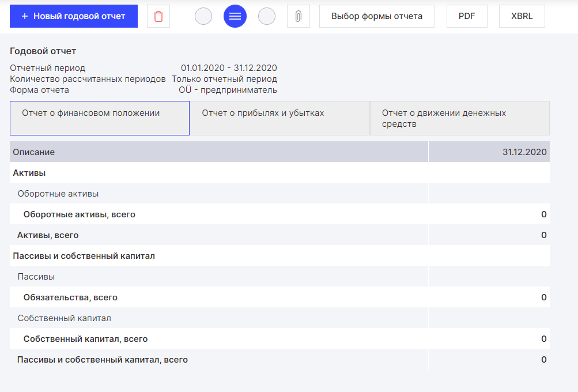The height and width of the screenshot is (392, 578).
Task: Open the financial position report tab
Action: 100,118
